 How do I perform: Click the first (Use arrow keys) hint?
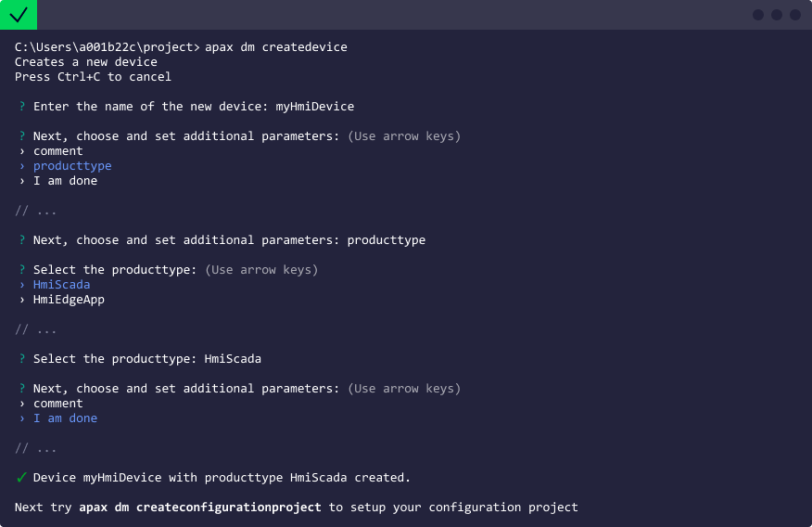[404, 136]
